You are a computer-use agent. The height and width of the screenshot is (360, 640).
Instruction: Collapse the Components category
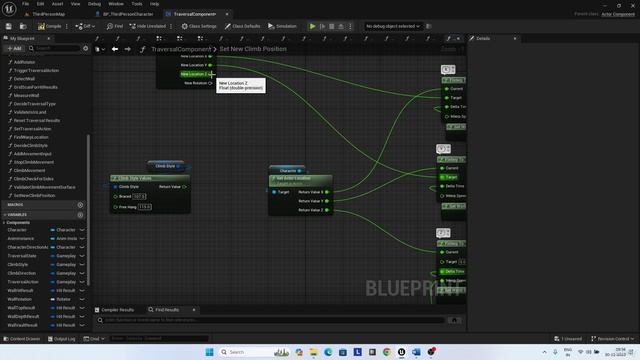point(4,223)
